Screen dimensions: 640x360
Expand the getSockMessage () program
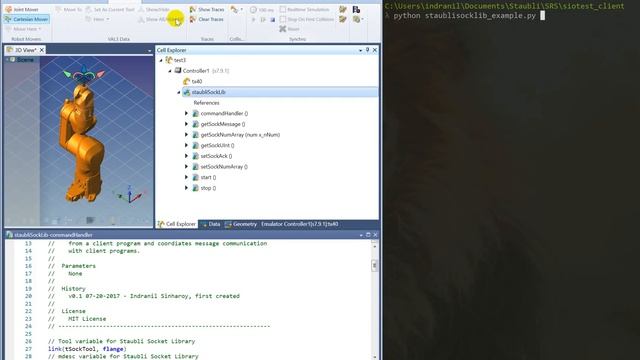[186, 124]
